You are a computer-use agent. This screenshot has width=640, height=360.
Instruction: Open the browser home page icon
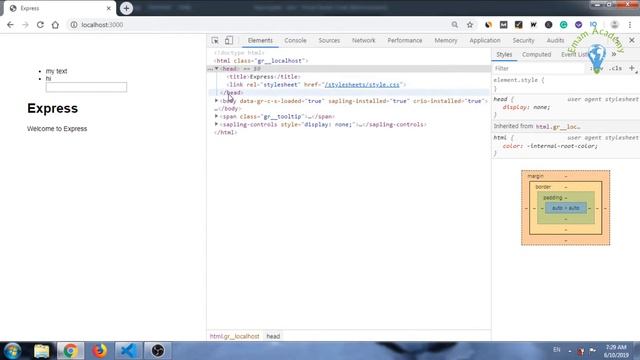click(55, 25)
